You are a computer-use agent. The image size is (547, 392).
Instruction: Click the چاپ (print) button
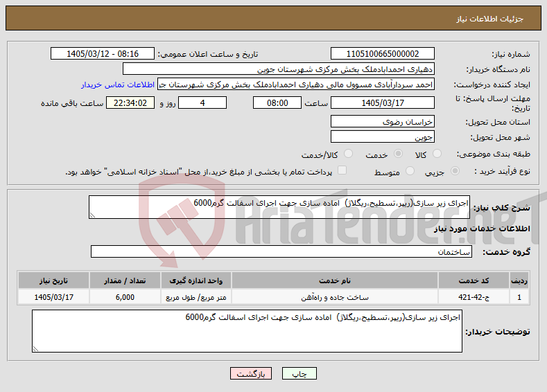pos(299,373)
